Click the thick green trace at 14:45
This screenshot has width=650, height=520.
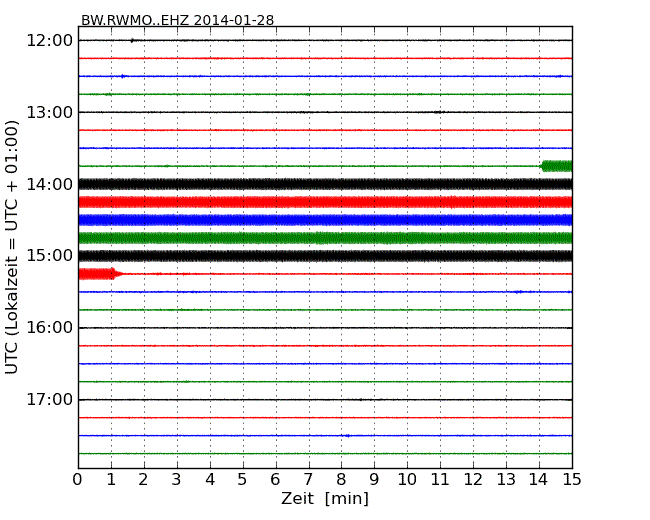tap(325, 238)
